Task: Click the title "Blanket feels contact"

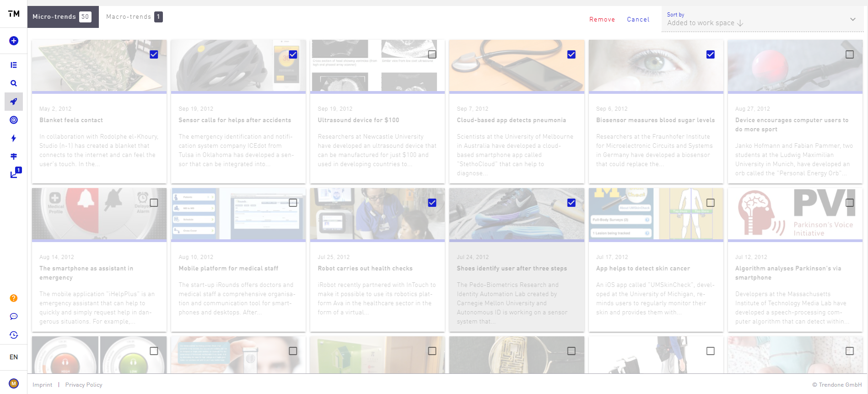Action: click(71, 120)
